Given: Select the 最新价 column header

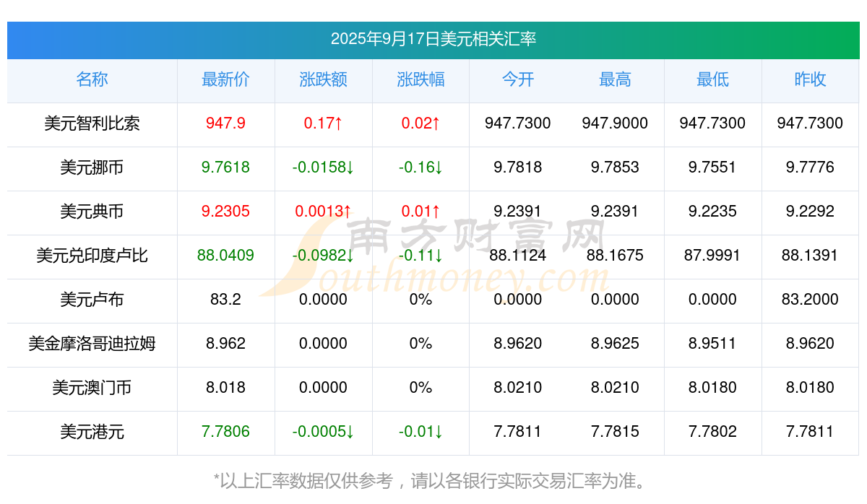Looking at the screenshot, I should 225,79.
